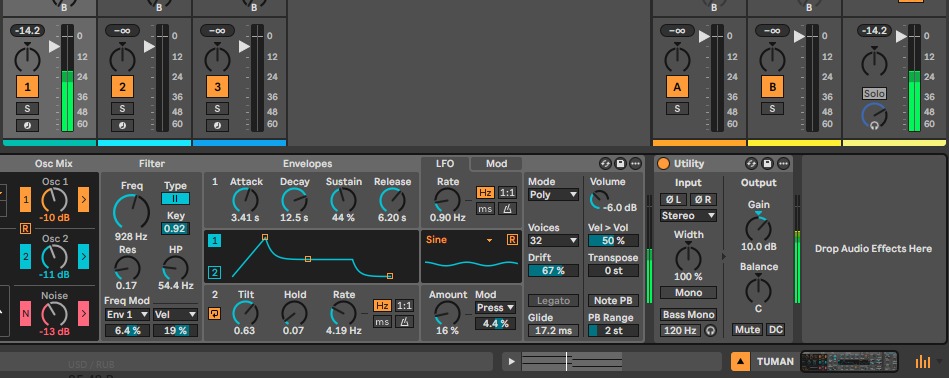
Task: Solo track 2 with S button
Action: pyautogui.click(x=122, y=108)
